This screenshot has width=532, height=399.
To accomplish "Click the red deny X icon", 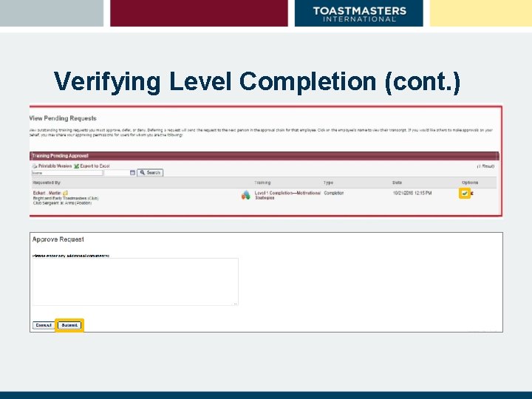I will pyautogui.click(x=471, y=194).
